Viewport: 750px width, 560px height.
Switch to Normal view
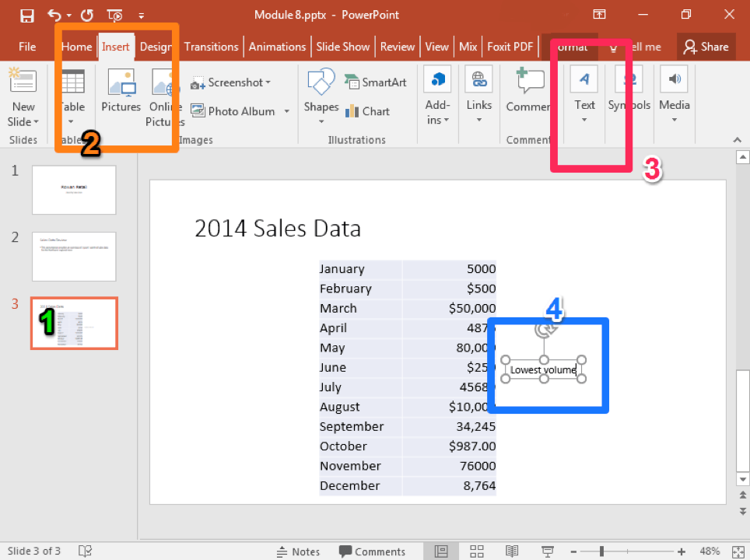(441, 551)
